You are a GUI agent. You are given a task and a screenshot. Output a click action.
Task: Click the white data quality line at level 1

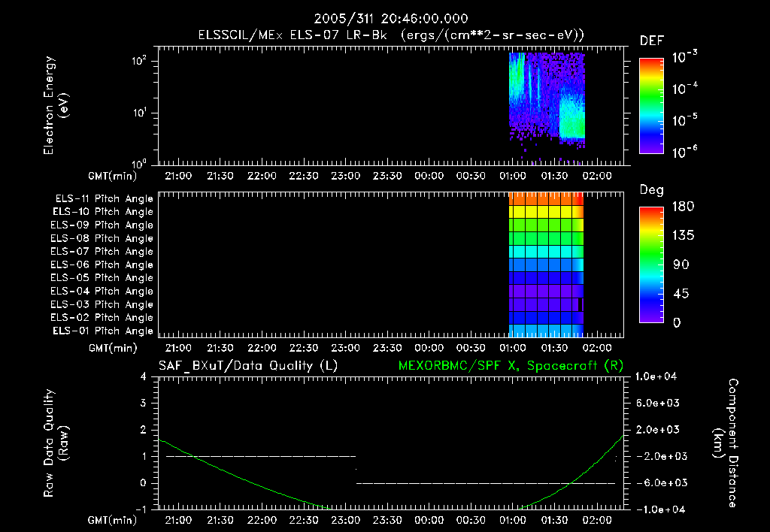pos(261,456)
